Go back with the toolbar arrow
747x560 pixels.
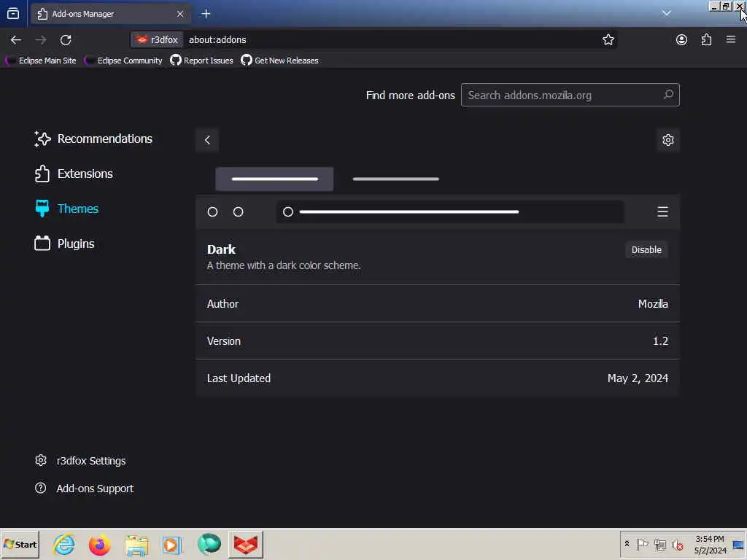click(x=16, y=40)
